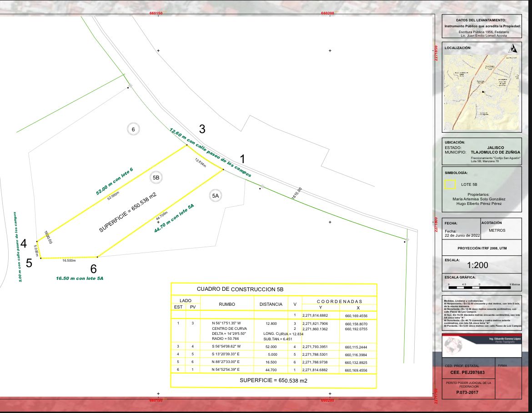Viewport: 532px width, 413px height.
Task: Select vertex number 4 on the map
Action: pyautogui.click(x=24, y=243)
